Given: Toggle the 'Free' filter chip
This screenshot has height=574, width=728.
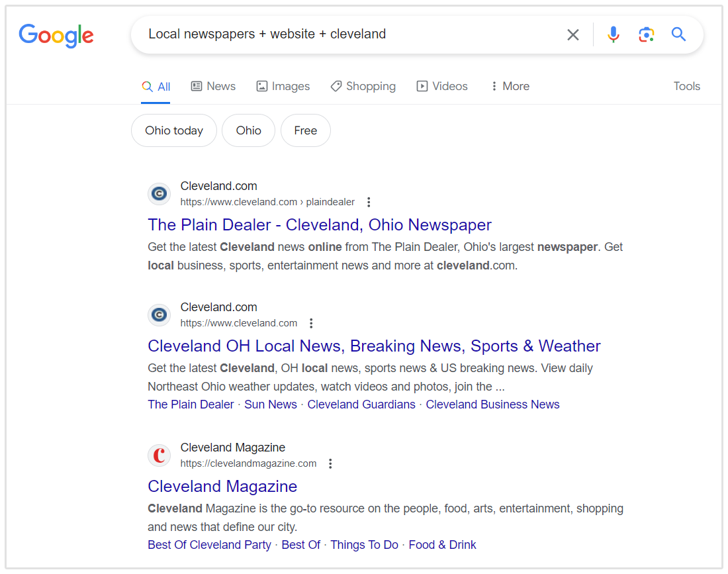Looking at the screenshot, I should point(305,130).
